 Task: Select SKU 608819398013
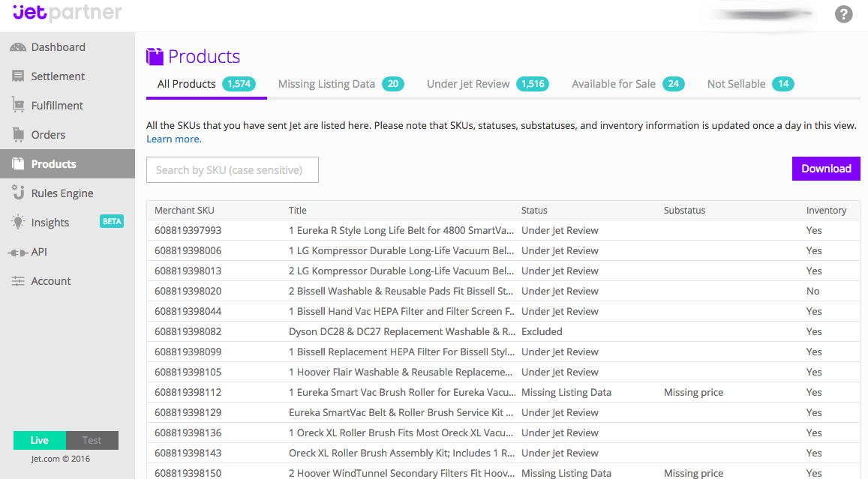click(188, 271)
